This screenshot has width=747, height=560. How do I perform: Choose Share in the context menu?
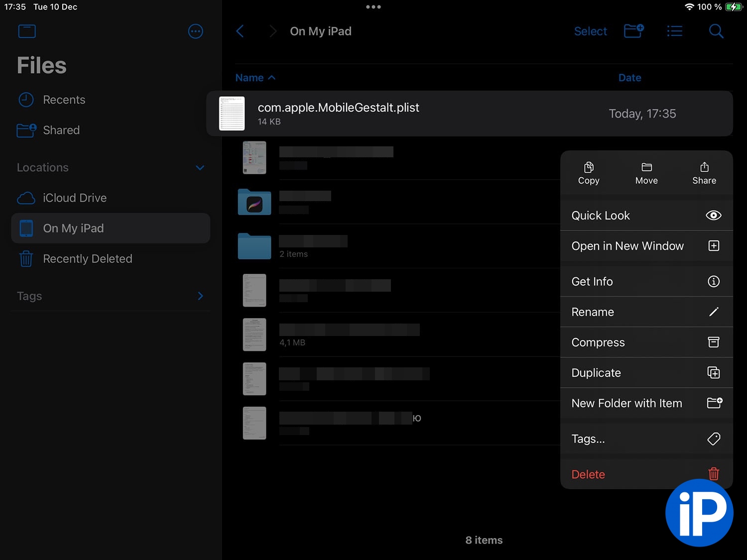704,173
